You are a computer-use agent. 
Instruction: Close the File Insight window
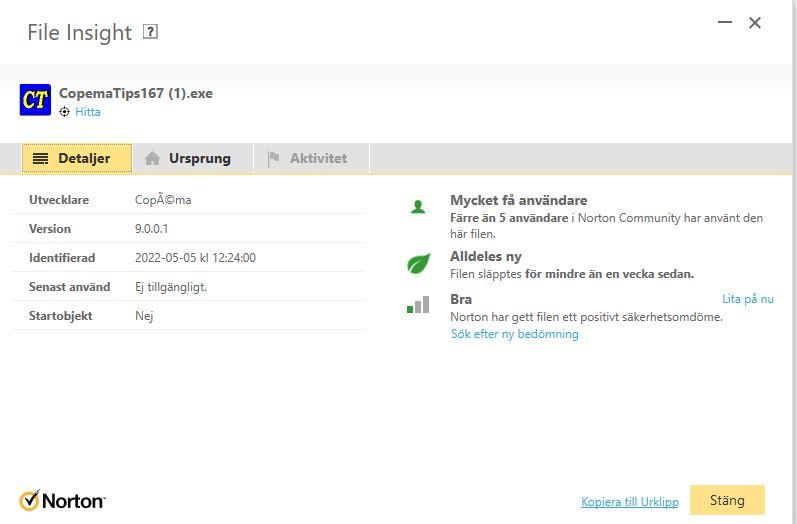755,22
